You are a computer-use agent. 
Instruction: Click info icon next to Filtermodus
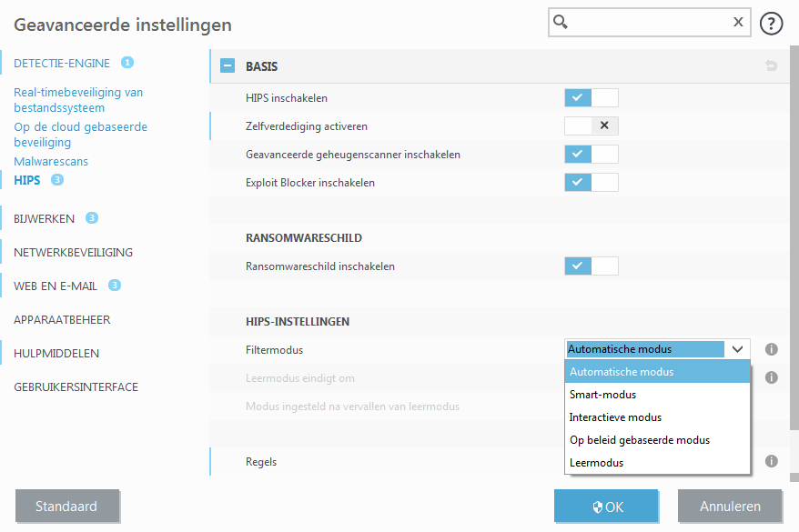[771, 349]
